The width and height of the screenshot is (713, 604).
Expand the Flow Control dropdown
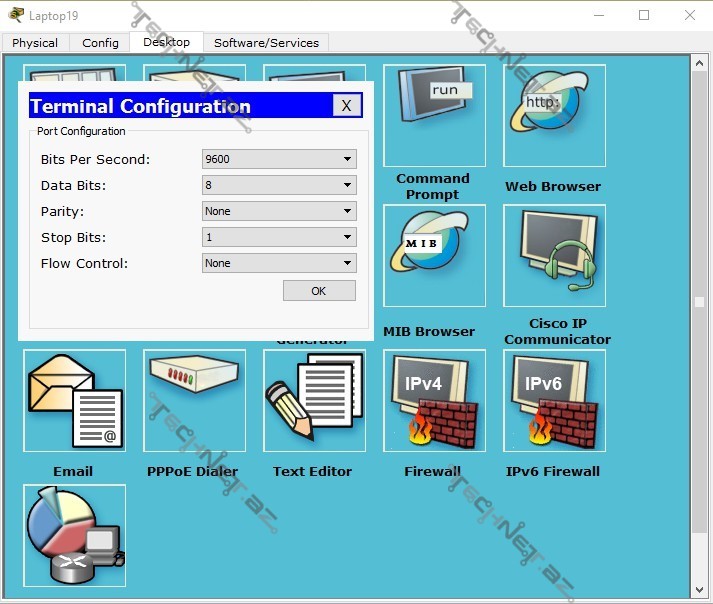point(279,263)
